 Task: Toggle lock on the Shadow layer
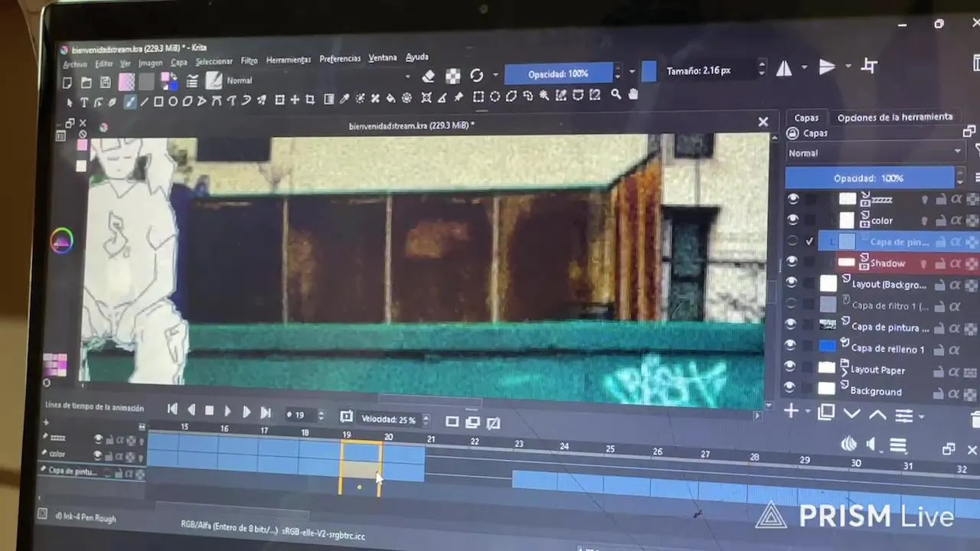click(939, 263)
